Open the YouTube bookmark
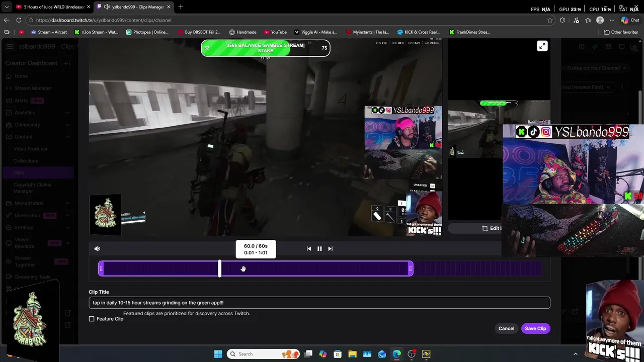 click(275, 32)
